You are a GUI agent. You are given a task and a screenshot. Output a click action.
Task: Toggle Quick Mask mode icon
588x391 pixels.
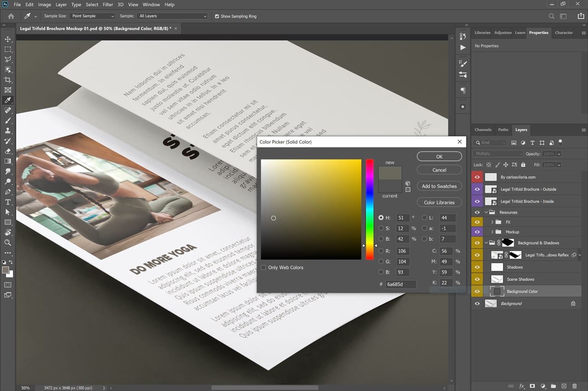[x=8, y=285]
